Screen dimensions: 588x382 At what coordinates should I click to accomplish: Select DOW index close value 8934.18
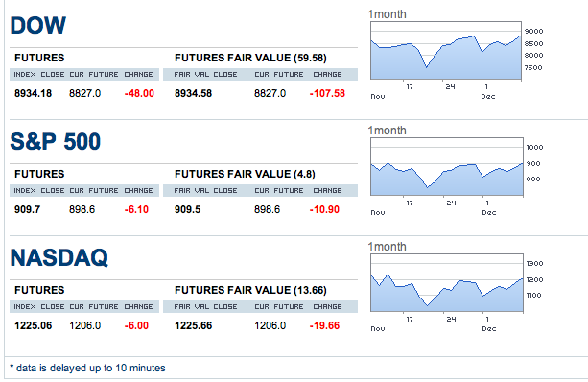[x=33, y=93]
